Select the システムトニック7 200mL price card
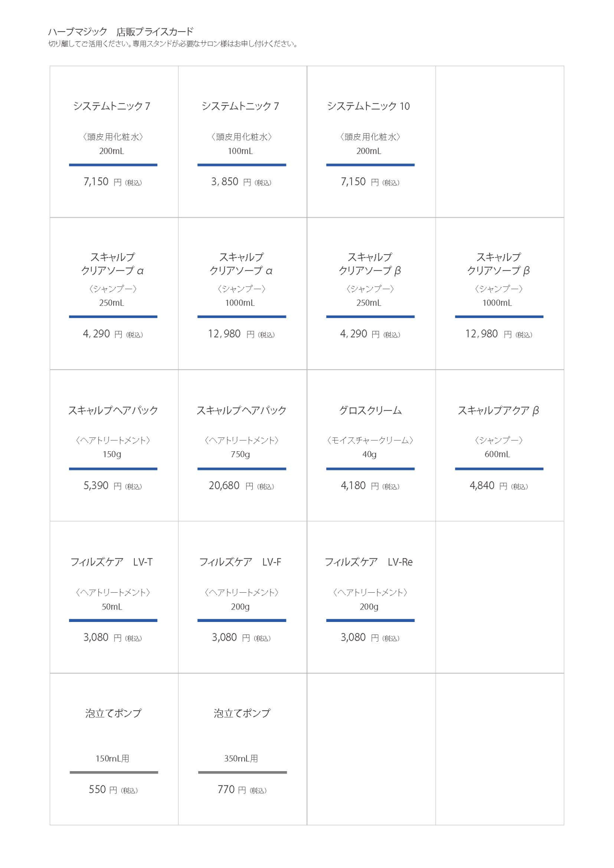Screen dimensions: 614x868 tap(114, 142)
